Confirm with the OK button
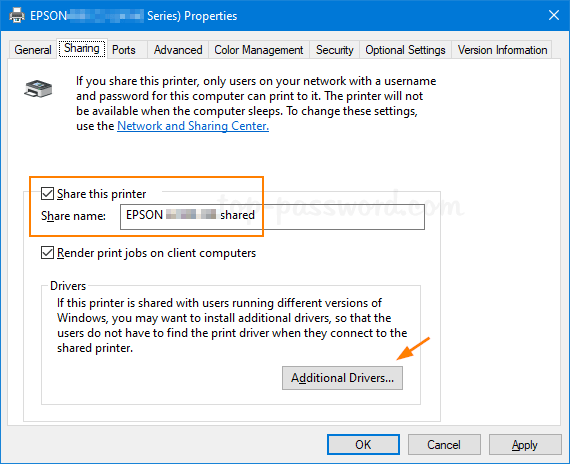The height and width of the screenshot is (464, 570). [363, 444]
